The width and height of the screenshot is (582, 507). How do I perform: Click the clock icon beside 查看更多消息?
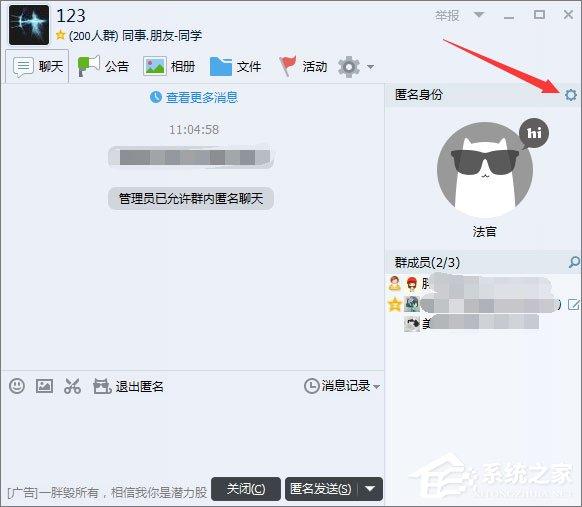click(156, 97)
